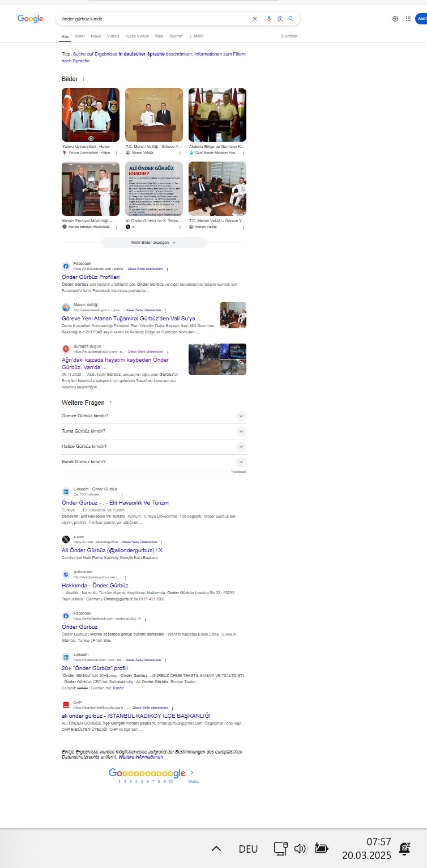
Task: Open Google Lens image search icon
Action: (280, 19)
